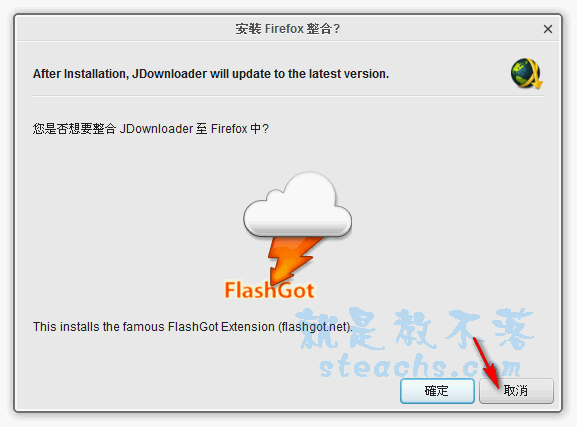Click the words This installs the famous
Image resolution: width=577 pixels, height=427 pixels.
(x=99, y=327)
